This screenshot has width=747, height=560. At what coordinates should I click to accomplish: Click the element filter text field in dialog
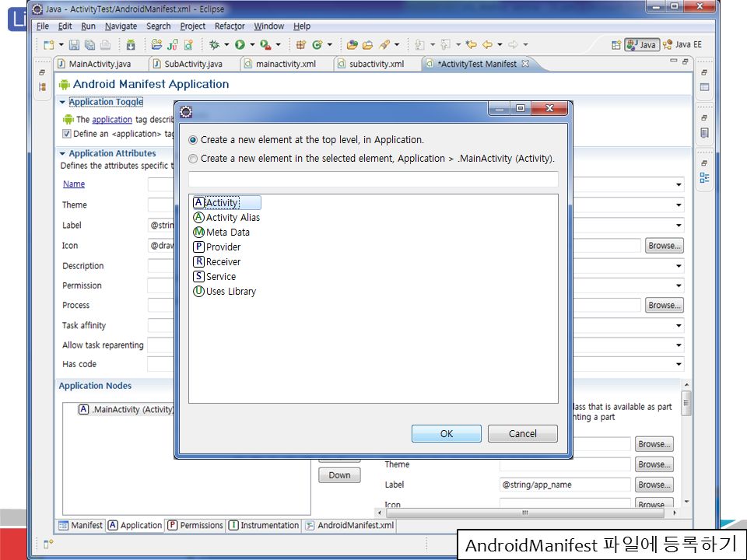click(x=373, y=180)
